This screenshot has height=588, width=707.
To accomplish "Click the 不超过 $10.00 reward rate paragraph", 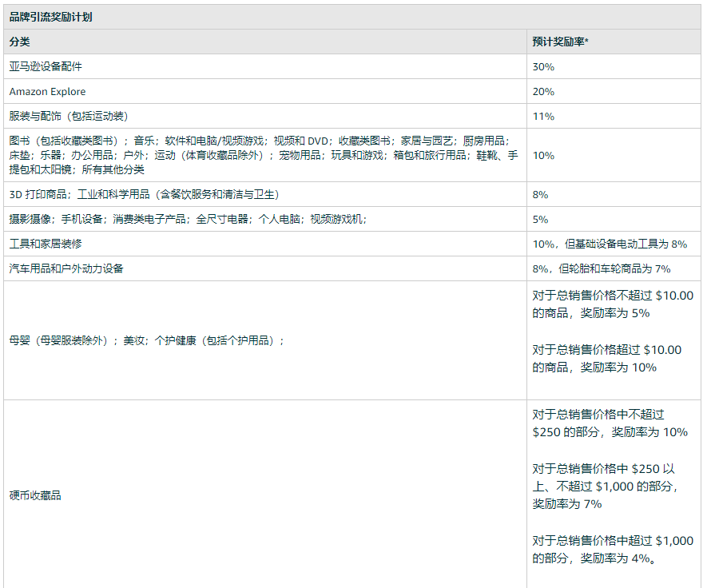I will (x=612, y=304).
